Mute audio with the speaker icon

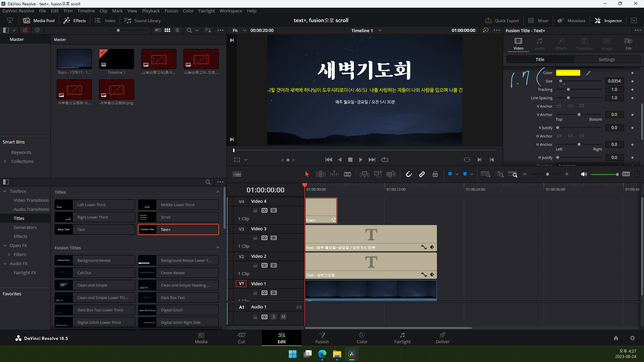tap(584, 174)
